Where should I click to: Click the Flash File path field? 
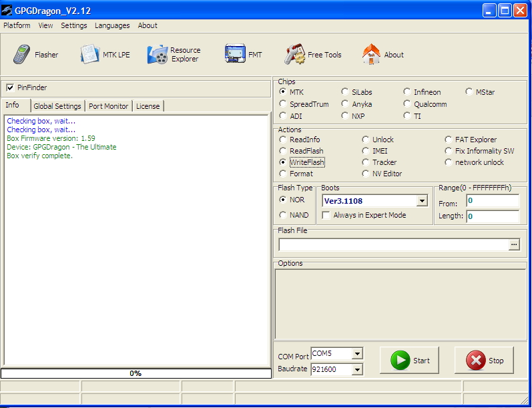click(394, 244)
